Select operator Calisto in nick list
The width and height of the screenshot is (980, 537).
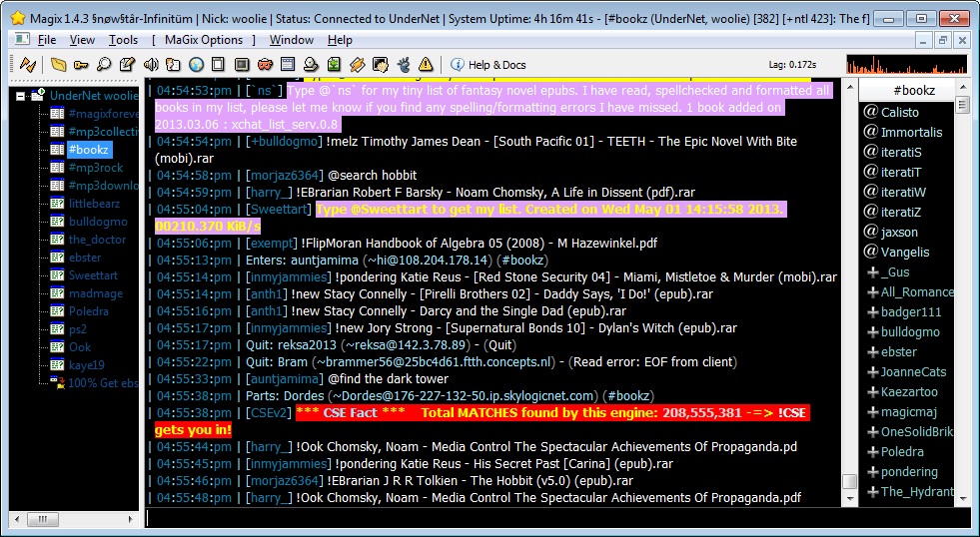[899, 113]
